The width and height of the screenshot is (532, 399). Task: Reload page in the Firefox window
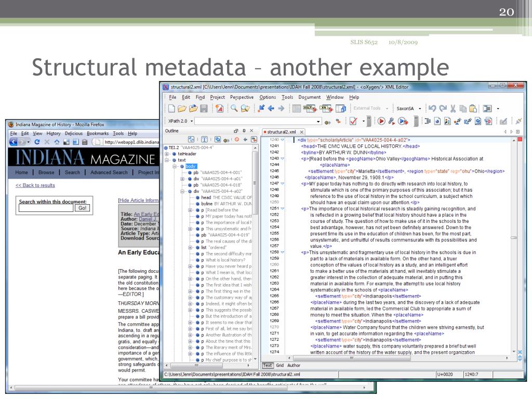37,142
